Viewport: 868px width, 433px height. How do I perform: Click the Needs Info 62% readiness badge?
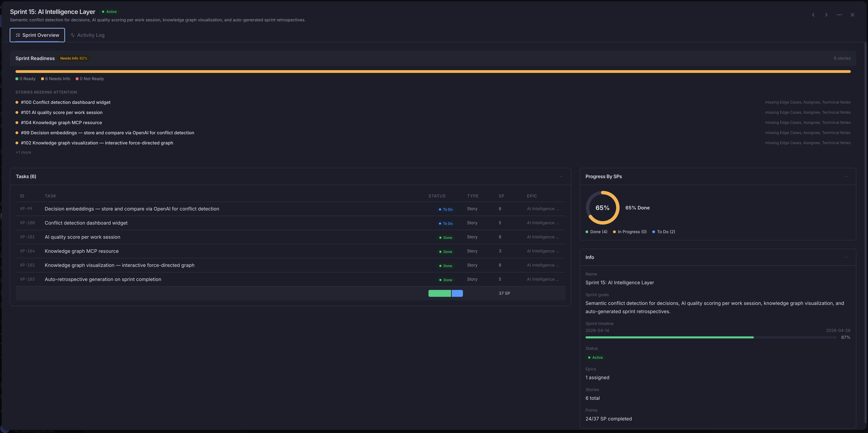click(74, 58)
